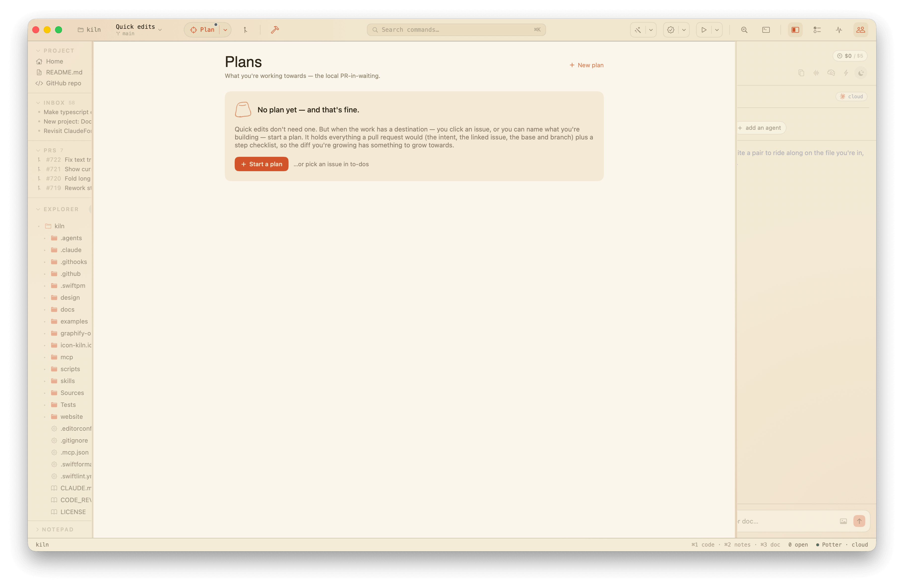Click the send arrow button in message box
This screenshot has height=588, width=904.
[x=859, y=521]
